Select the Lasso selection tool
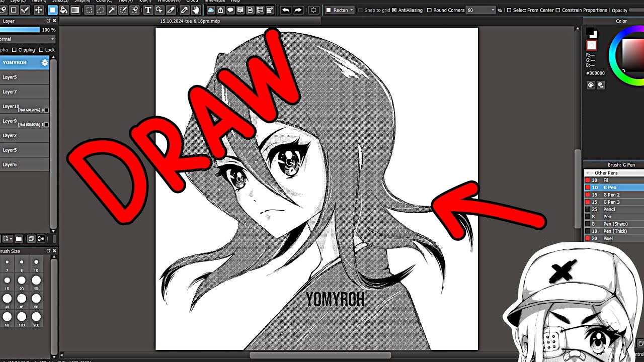This screenshot has width=644, height=362. (x=100, y=10)
